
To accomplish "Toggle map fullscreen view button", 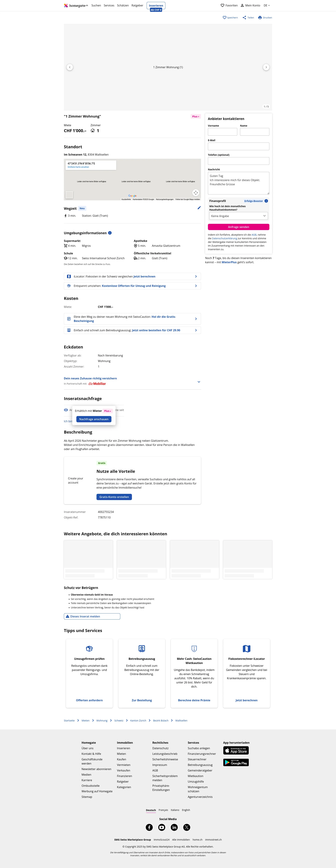I will [x=196, y=193].
